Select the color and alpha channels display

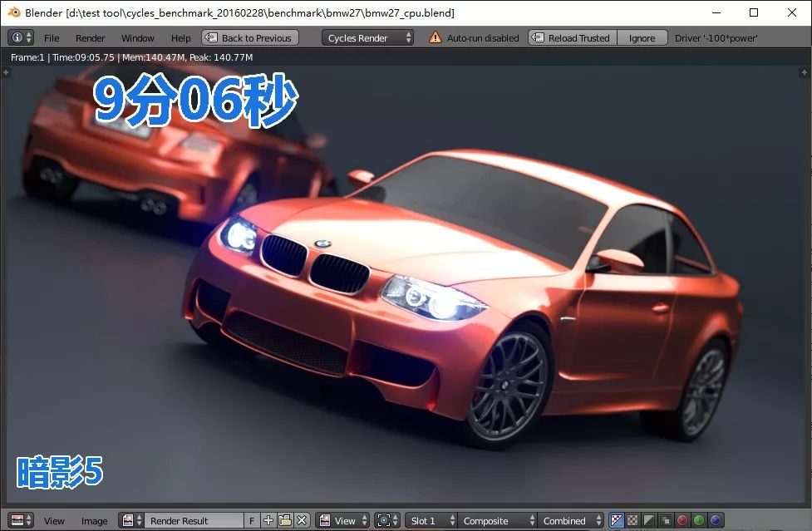(x=616, y=520)
